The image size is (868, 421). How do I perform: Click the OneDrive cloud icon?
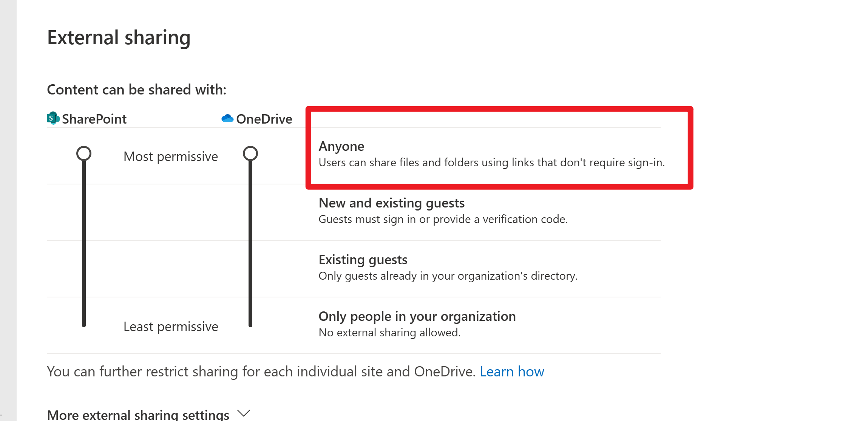point(227,118)
